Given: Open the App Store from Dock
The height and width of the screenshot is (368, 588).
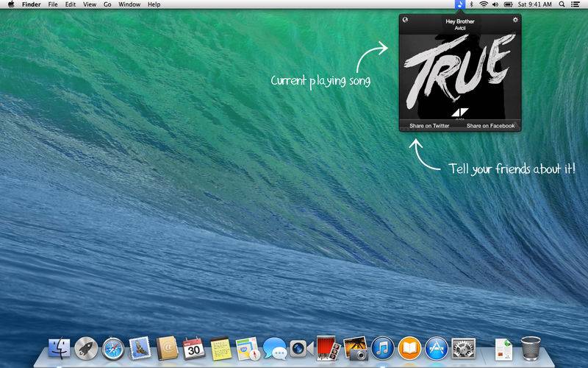Looking at the screenshot, I should pyautogui.click(x=436, y=348).
